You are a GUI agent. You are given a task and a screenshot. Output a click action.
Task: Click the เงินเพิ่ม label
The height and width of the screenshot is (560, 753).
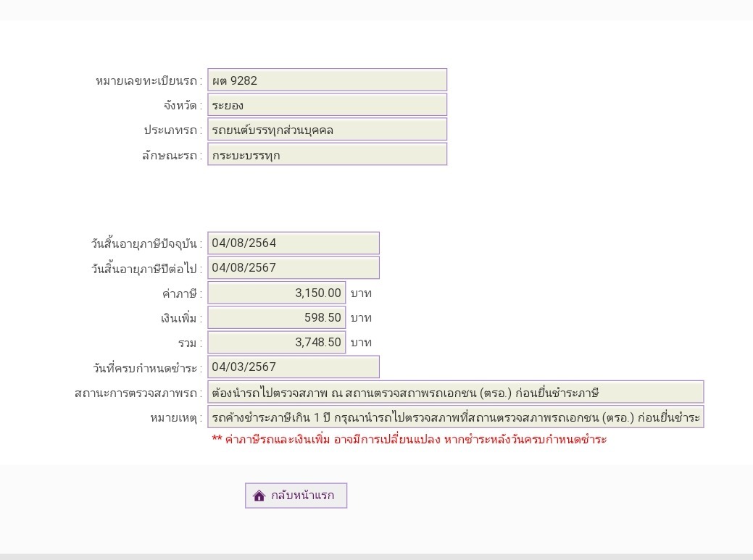(181, 318)
